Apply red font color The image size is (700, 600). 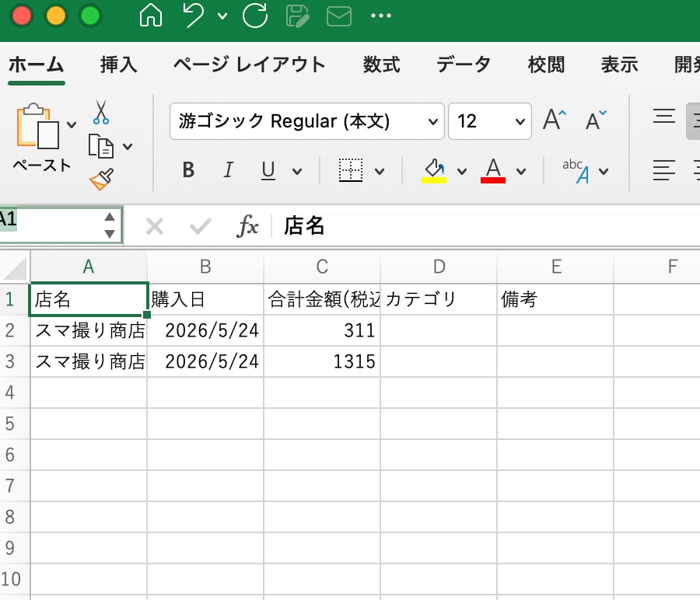pyautogui.click(x=493, y=171)
